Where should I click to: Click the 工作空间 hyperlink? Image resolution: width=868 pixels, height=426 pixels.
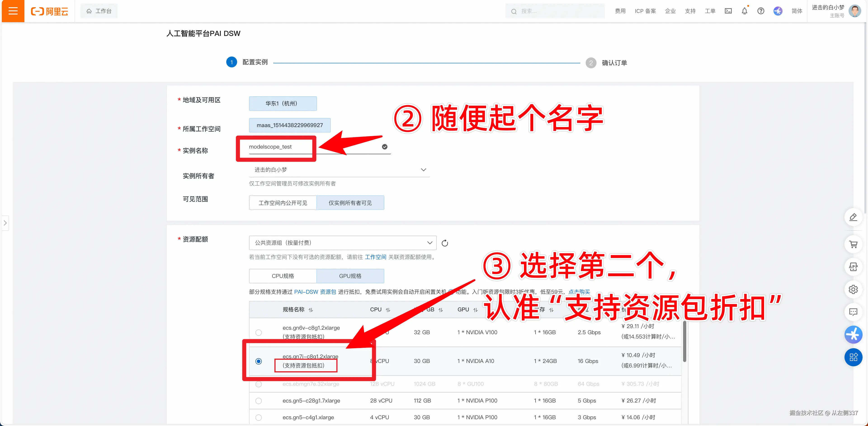pos(375,257)
